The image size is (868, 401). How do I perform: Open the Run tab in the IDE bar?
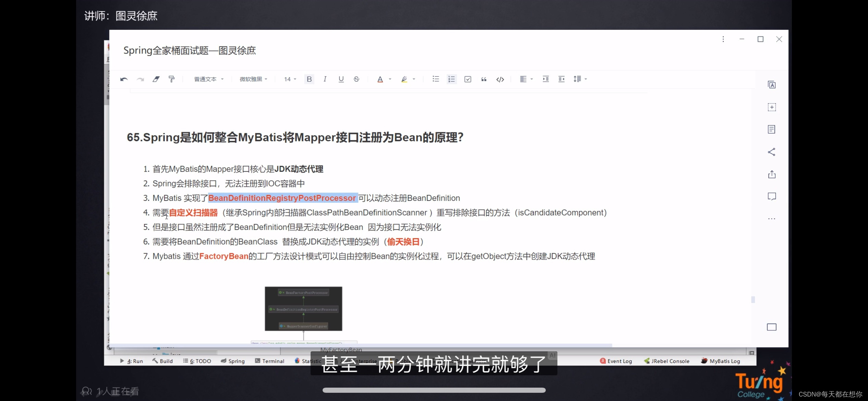pyautogui.click(x=132, y=361)
